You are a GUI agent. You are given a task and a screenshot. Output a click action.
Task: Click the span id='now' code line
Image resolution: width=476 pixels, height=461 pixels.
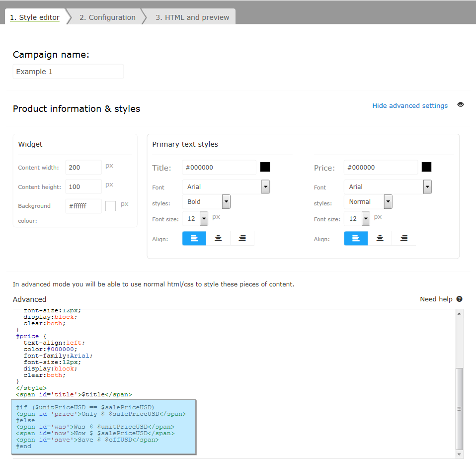pos(95,433)
